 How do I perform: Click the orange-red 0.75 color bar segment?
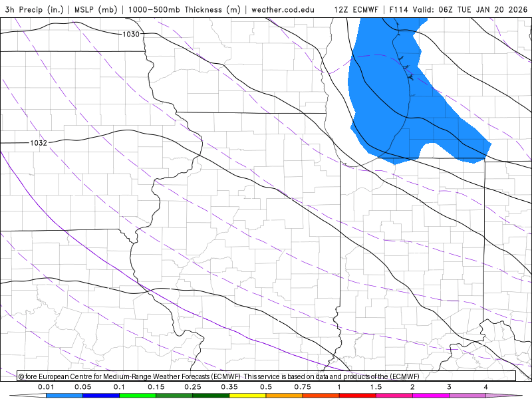(x=321, y=396)
